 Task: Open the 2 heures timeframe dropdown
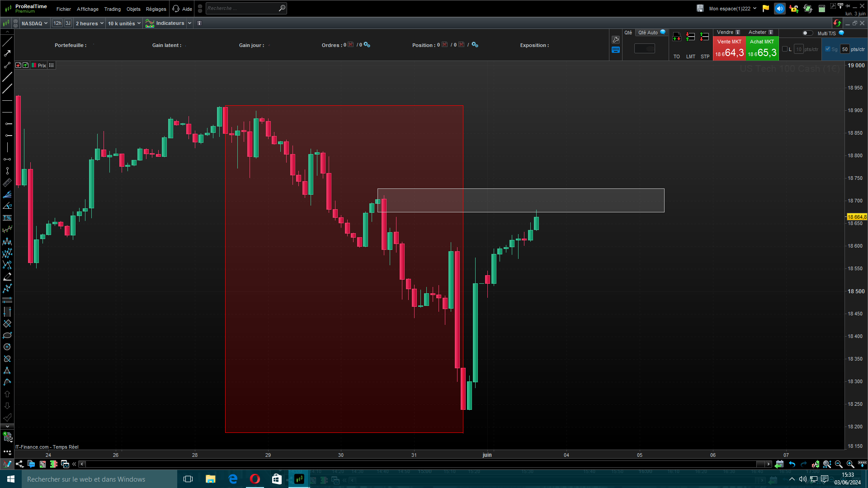click(90, 23)
